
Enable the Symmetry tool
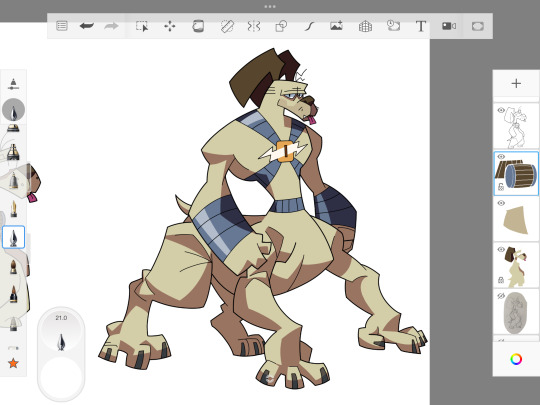[254, 26]
